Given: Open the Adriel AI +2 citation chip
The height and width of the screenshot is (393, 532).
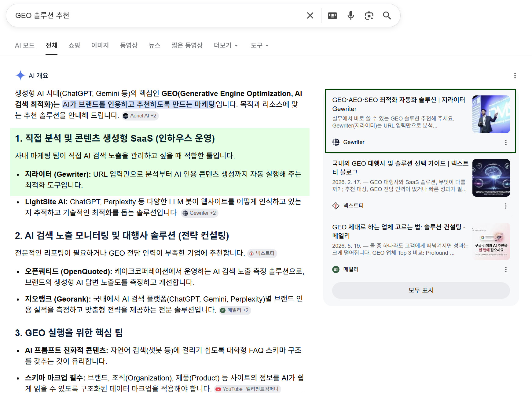Looking at the screenshot, I should [140, 116].
